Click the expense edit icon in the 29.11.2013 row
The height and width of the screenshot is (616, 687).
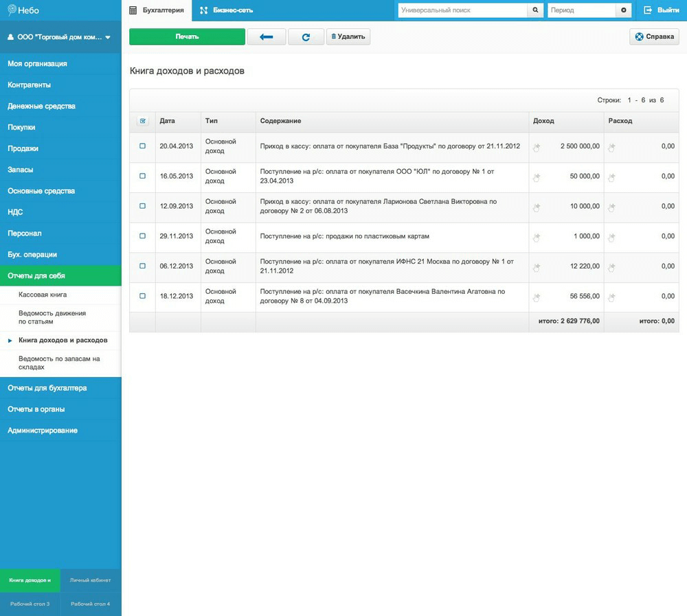pos(611,236)
